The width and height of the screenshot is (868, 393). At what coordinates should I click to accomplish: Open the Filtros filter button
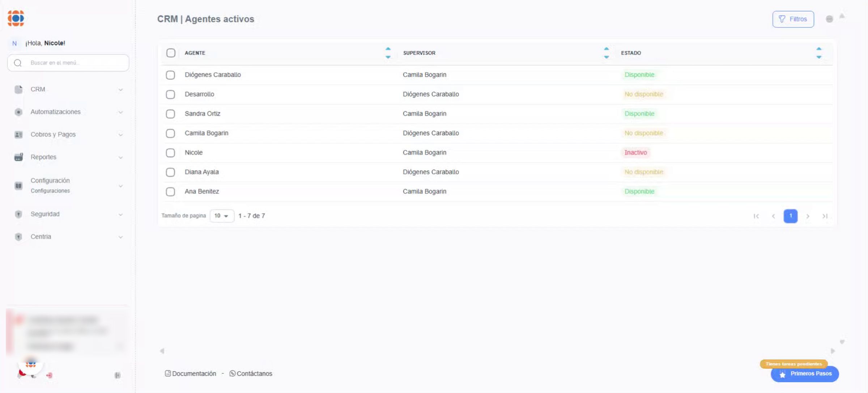793,19
